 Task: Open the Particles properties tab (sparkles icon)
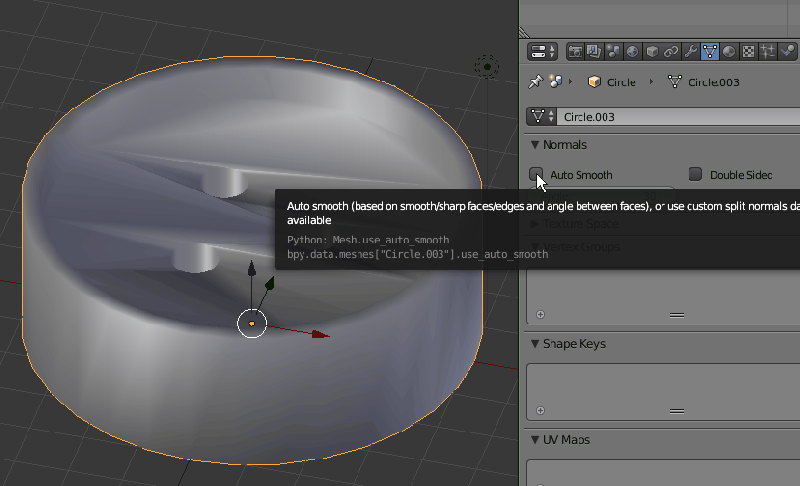[x=767, y=52]
